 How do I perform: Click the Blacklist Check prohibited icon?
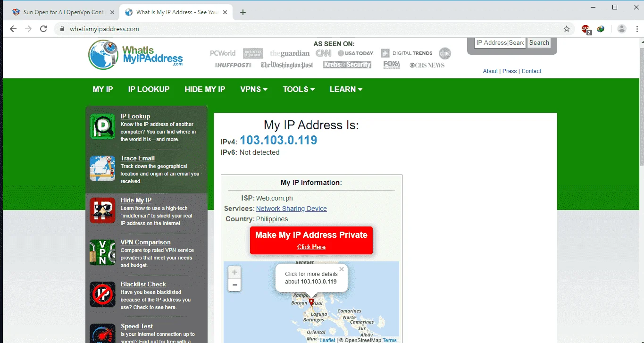pyautogui.click(x=102, y=294)
